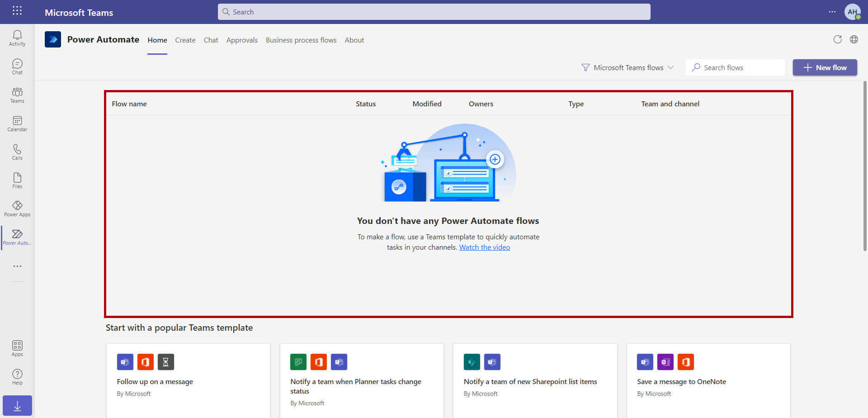
Task: Switch to the Home tab
Action: [157, 40]
